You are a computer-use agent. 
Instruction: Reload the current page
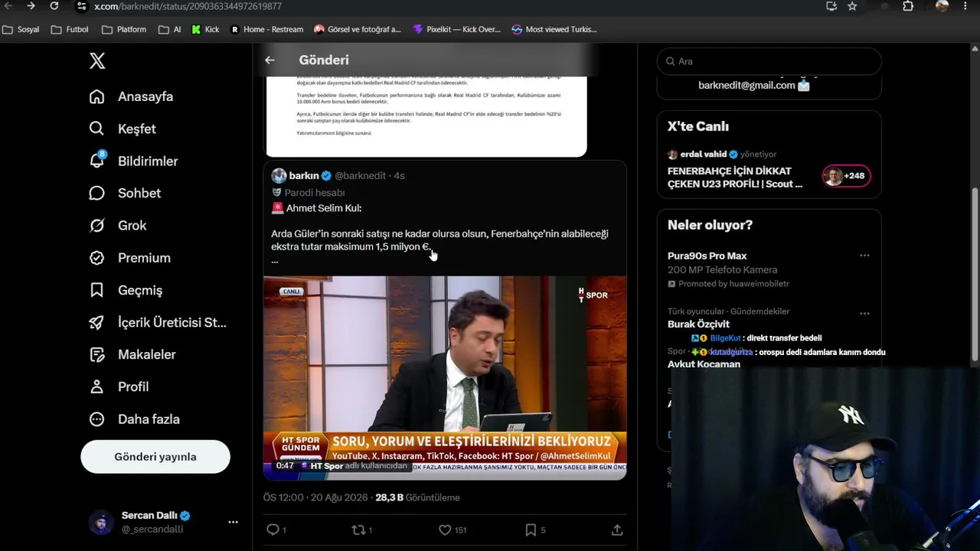(54, 6)
